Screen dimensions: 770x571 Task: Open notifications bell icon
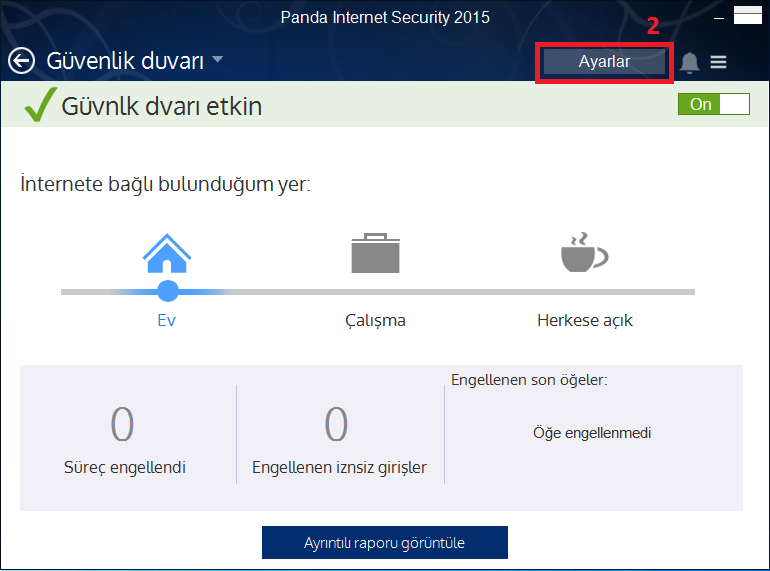[x=689, y=62]
